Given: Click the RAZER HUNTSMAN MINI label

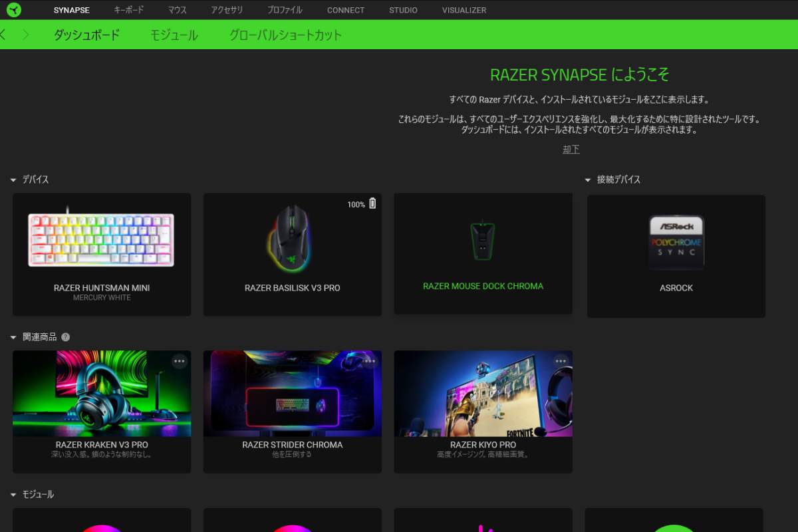Looking at the screenshot, I should 102,288.
